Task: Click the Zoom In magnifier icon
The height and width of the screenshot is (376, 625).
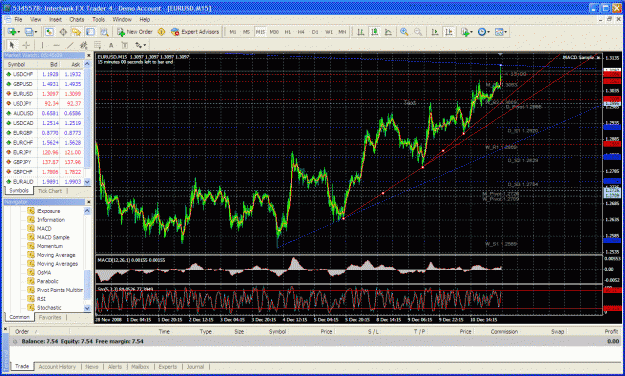Action: click(404, 32)
